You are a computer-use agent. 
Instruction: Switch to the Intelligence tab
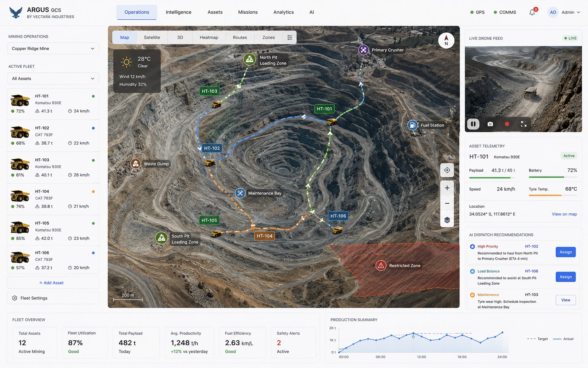pyautogui.click(x=178, y=12)
